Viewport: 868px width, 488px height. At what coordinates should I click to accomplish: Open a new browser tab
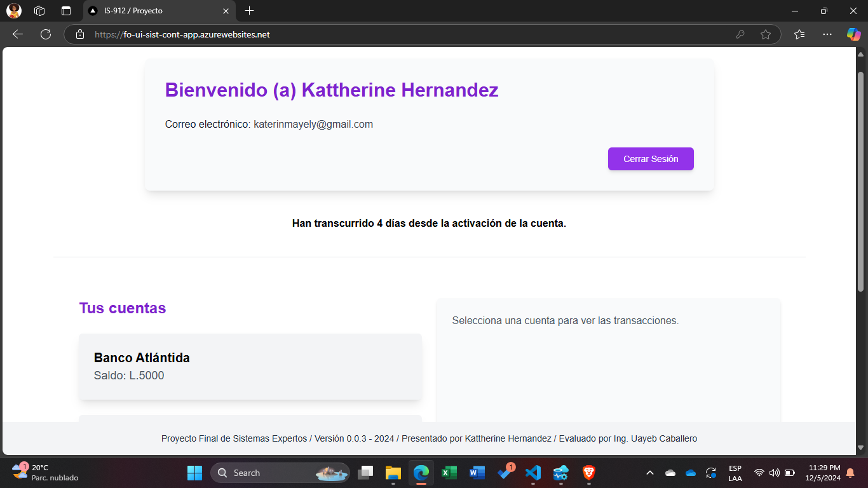tap(250, 11)
